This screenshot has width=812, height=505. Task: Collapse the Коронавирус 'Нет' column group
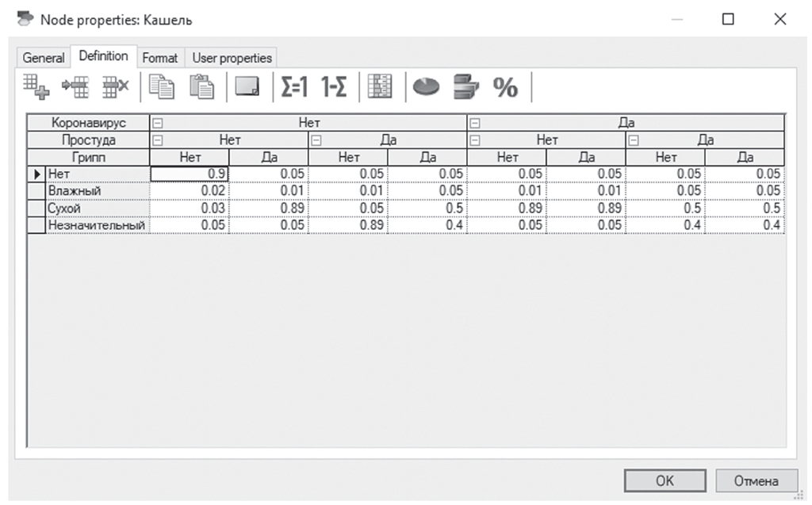pyautogui.click(x=157, y=124)
